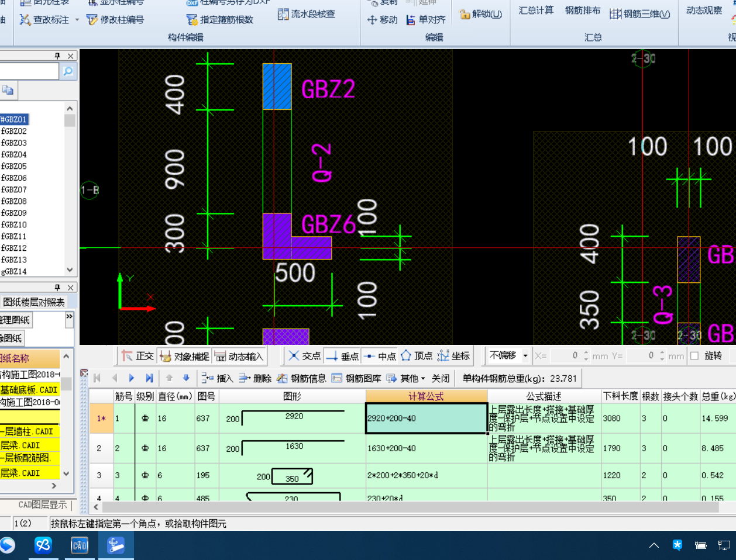
Task: Toggle 坐标 coordinate snap
Action: (x=453, y=356)
